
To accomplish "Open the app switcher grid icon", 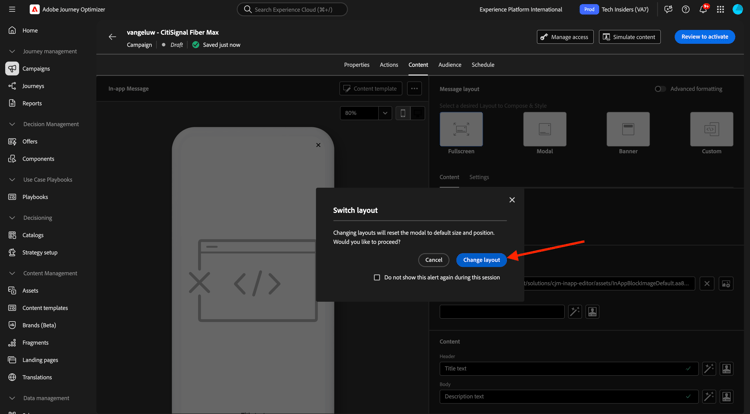I will pos(720,9).
